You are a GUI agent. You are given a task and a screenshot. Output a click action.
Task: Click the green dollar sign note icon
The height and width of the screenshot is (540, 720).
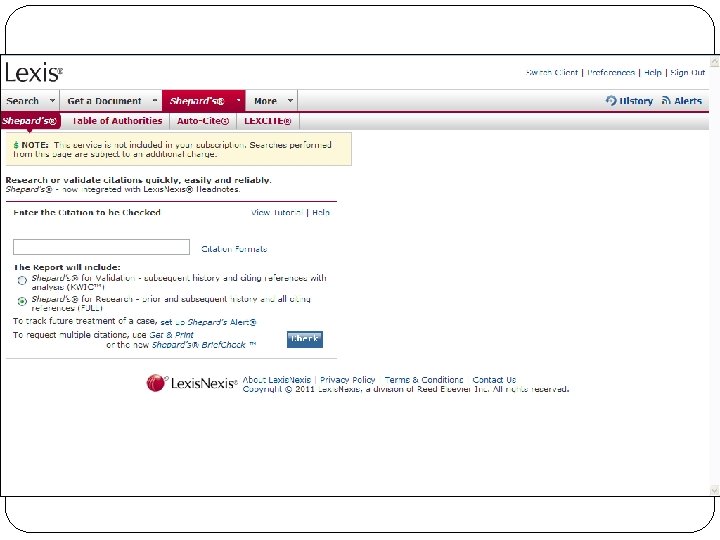click(16, 145)
